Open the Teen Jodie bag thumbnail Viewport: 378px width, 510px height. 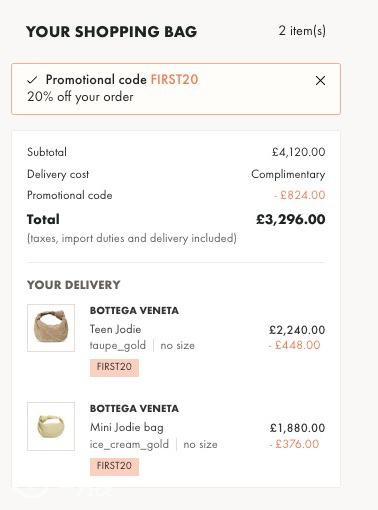(51, 328)
